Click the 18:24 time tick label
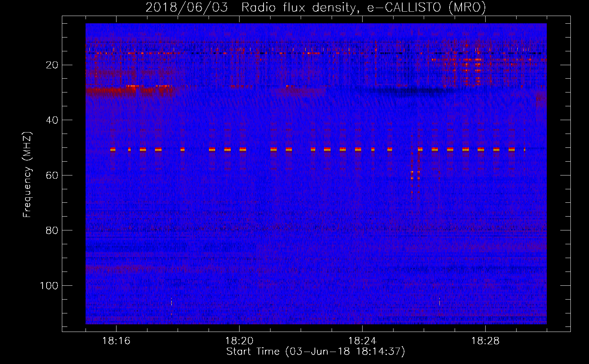Image resolution: width=589 pixels, height=364 pixels. [x=363, y=341]
